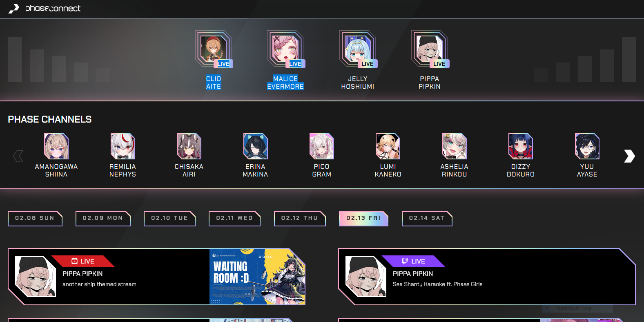This screenshot has height=322, width=644.
Task: Click the ASHELIA RINKOU channel name
Action: (x=455, y=170)
